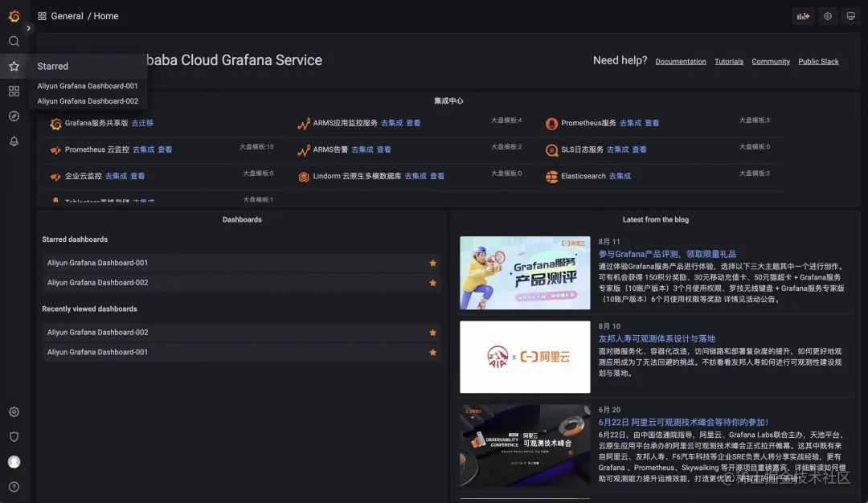The width and height of the screenshot is (868, 503).
Task: Click the Lindorm database icon
Action: (303, 177)
